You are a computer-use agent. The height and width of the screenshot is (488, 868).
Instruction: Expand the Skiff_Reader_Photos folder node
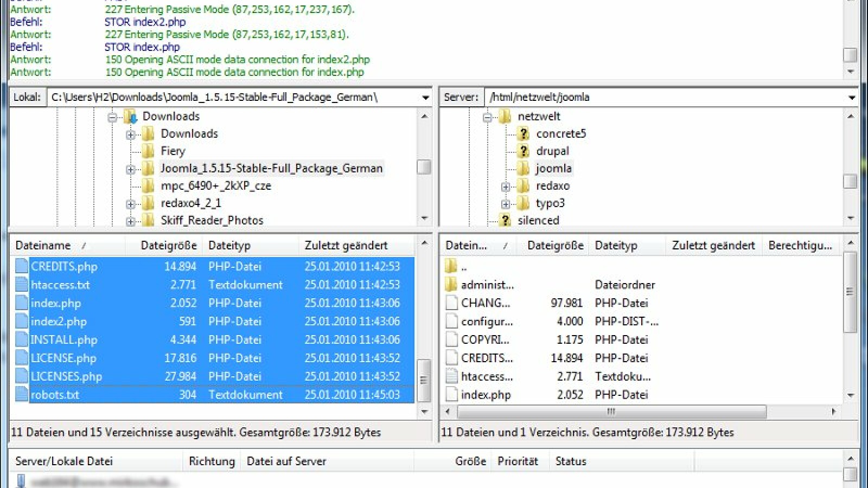click(130, 220)
